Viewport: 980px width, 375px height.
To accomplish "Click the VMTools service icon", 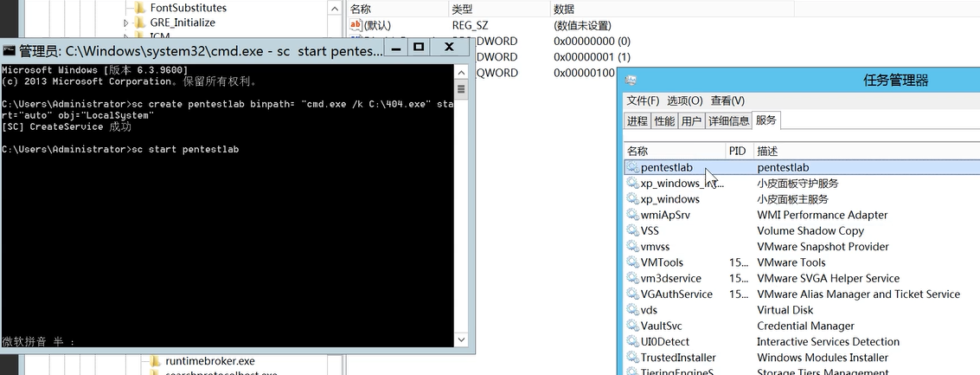I will pyautogui.click(x=633, y=262).
